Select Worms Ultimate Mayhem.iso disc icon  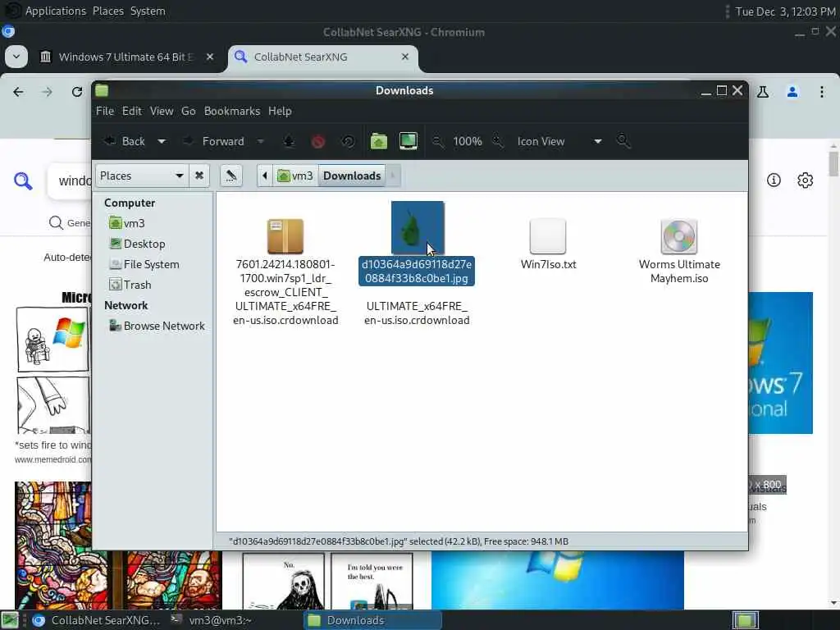point(678,236)
